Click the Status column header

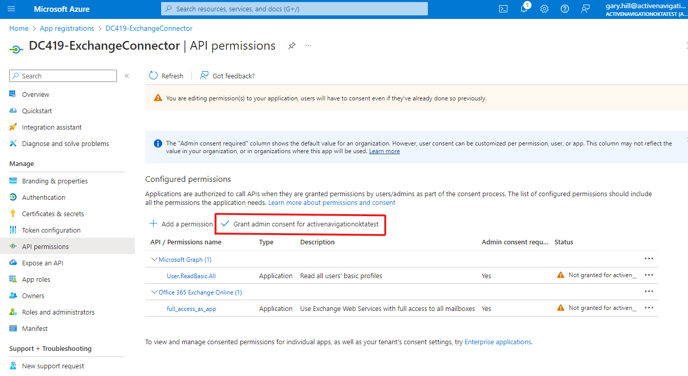[x=564, y=242]
